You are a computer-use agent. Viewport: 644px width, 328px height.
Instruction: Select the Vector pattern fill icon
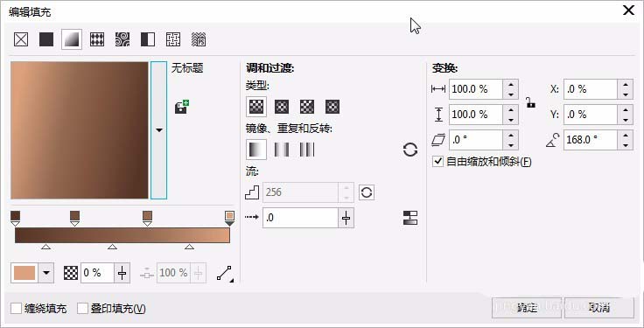[97, 39]
